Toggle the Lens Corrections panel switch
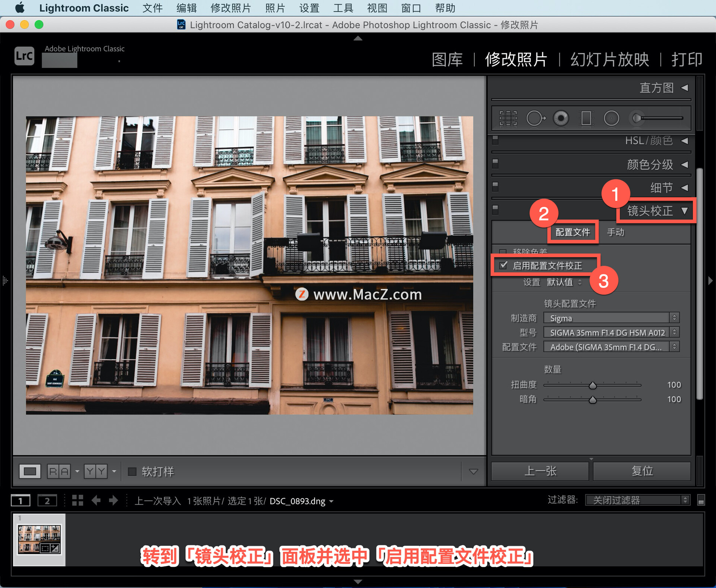This screenshot has height=588, width=716. click(495, 209)
